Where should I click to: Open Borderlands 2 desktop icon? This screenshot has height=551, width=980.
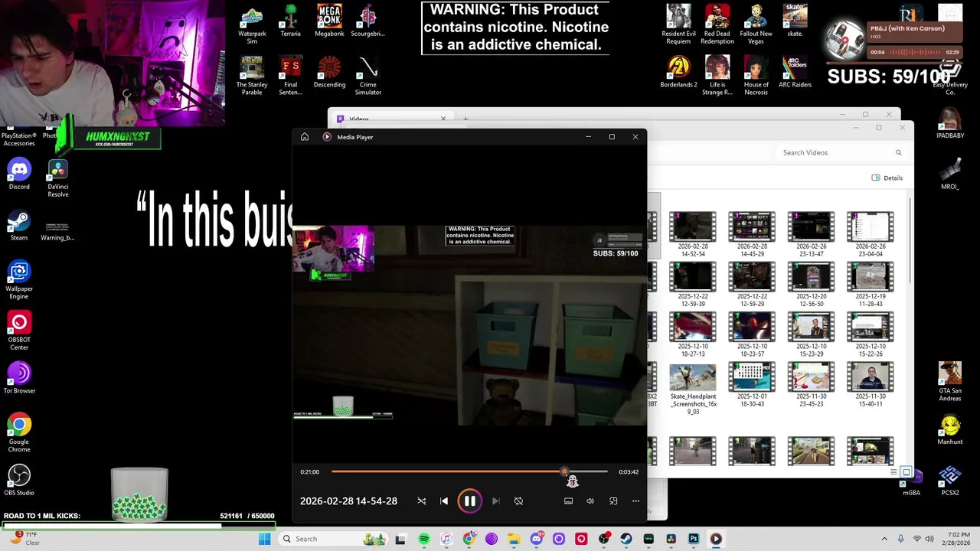679,72
